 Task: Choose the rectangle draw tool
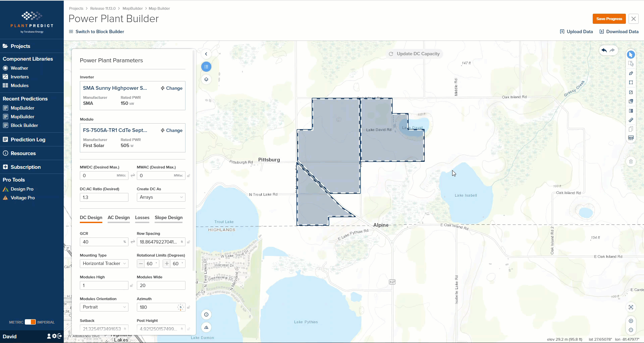click(x=631, y=82)
